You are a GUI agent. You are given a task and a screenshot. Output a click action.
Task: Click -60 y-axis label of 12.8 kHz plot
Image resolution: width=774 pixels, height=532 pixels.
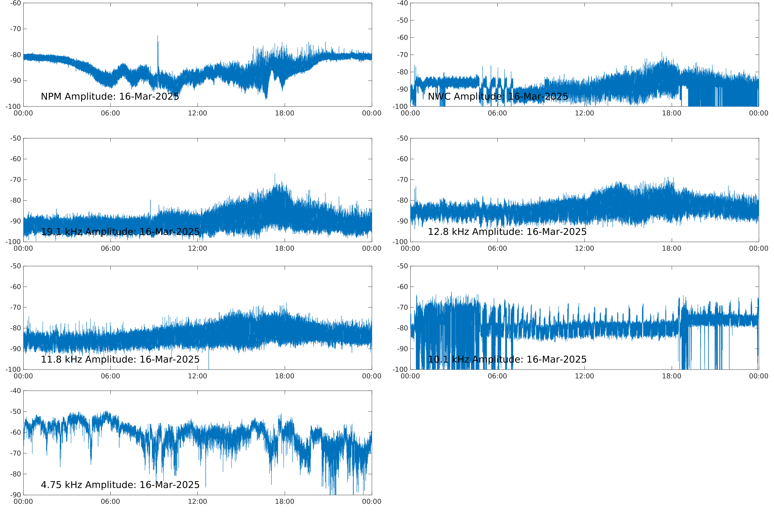pyautogui.click(x=402, y=159)
